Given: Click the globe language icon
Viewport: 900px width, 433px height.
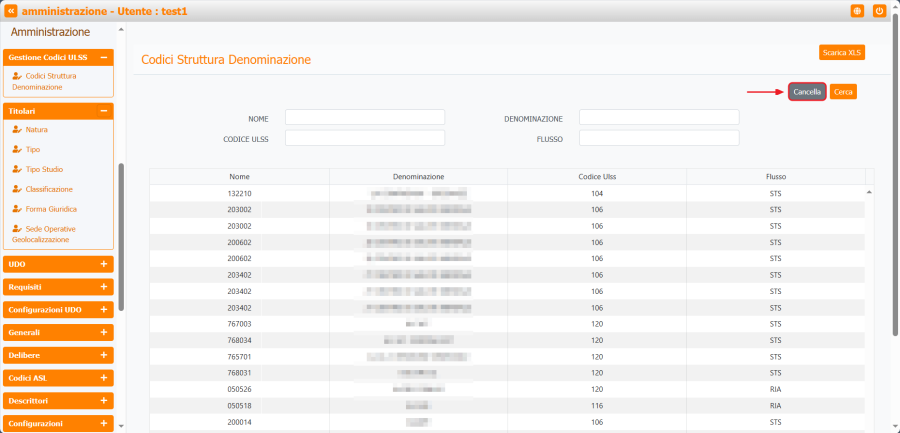Looking at the screenshot, I should pyautogui.click(x=857, y=11).
